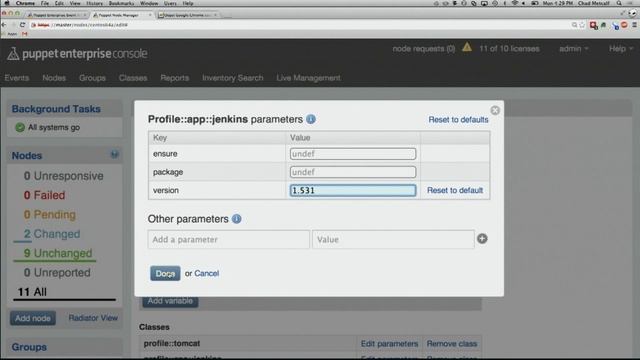The height and width of the screenshot is (360, 640).
Task: Open the Chrome File menu
Action: (45, 3)
